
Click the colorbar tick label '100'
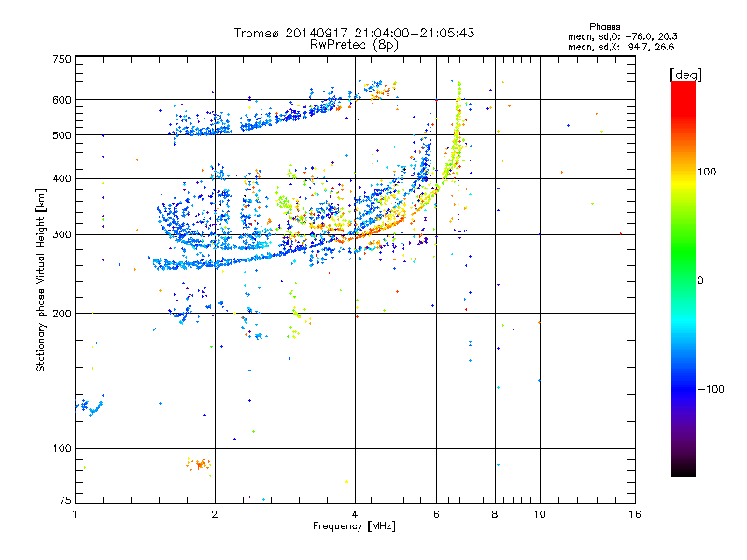click(707, 172)
